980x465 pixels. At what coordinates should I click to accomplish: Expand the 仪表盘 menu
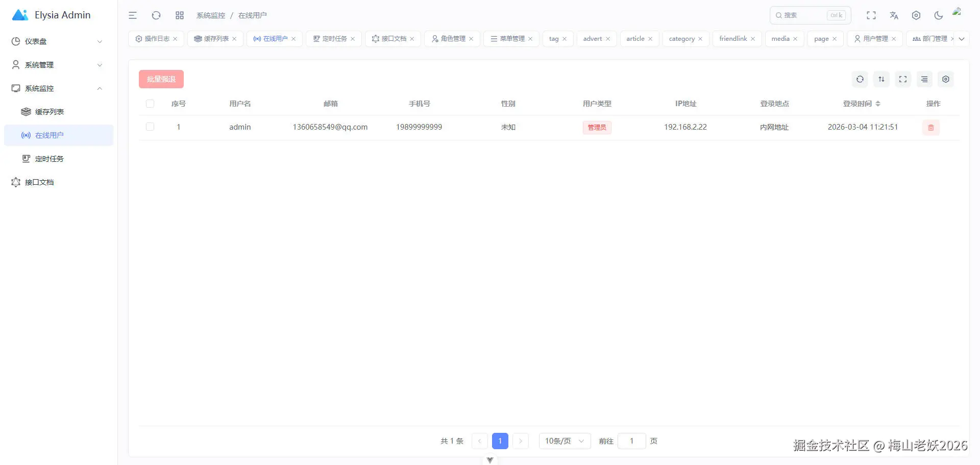point(59,41)
